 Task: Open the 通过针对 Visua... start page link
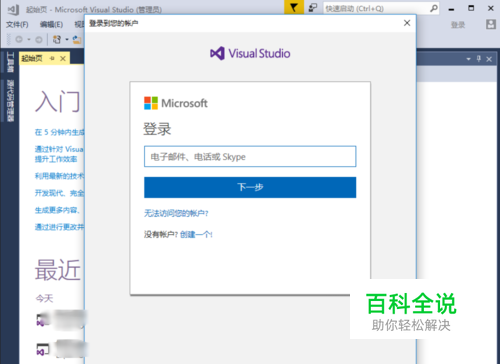(59, 154)
